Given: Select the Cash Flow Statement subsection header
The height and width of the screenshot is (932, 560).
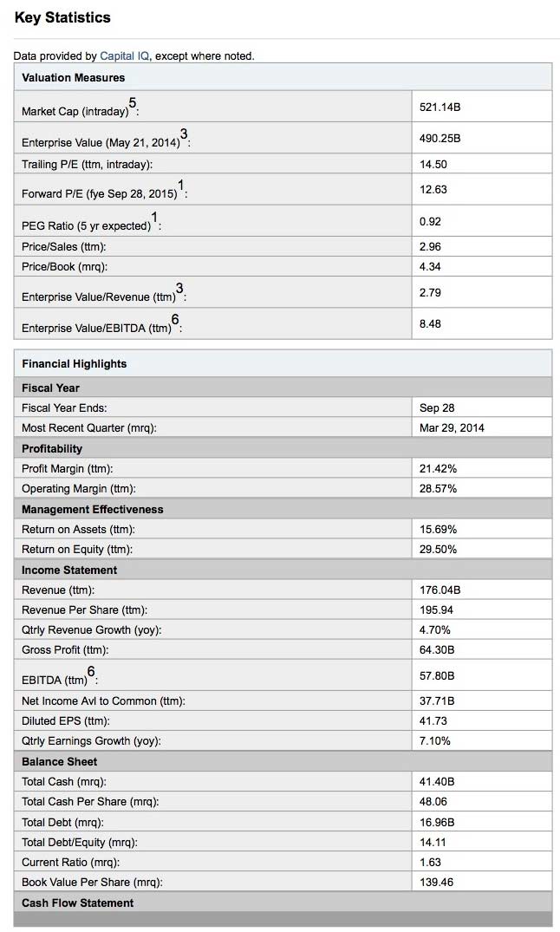Looking at the screenshot, I should point(283,903).
